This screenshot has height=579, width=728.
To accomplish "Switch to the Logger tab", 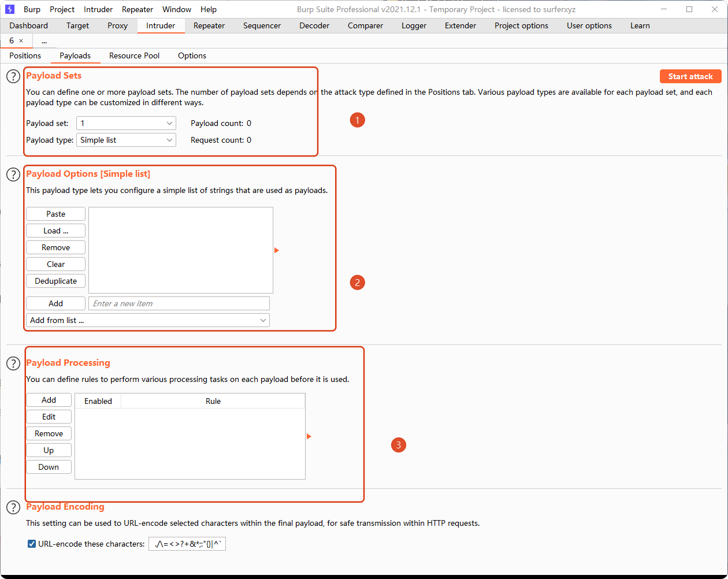I will point(414,25).
